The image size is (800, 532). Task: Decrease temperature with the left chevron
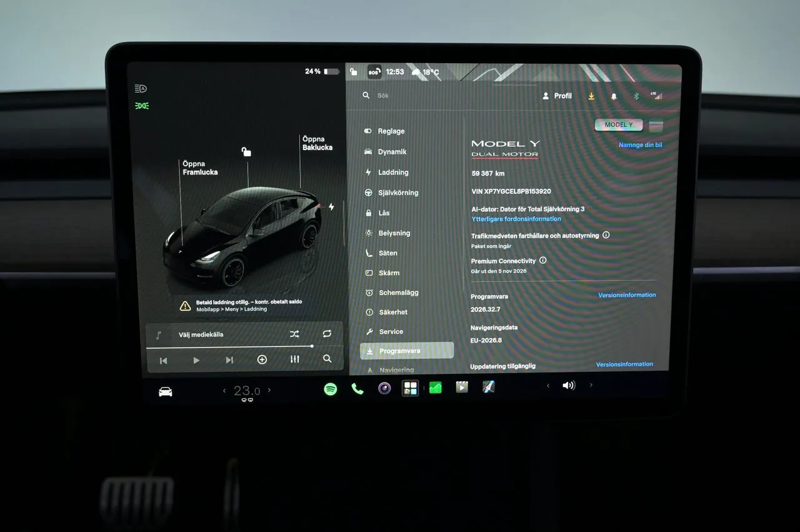click(x=224, y=391)
